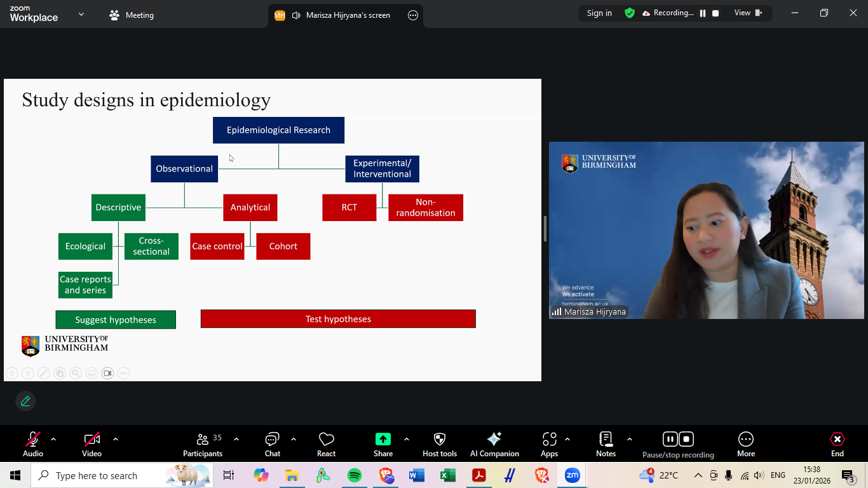
Task: Click the Sign in link
Action: tap(599, 13)
